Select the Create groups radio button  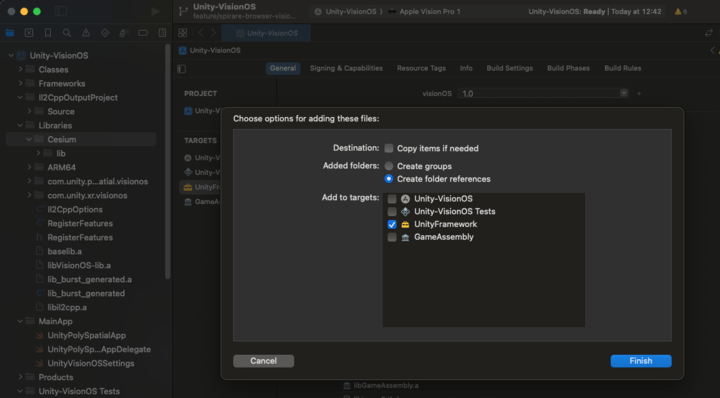tap(389, 166)
